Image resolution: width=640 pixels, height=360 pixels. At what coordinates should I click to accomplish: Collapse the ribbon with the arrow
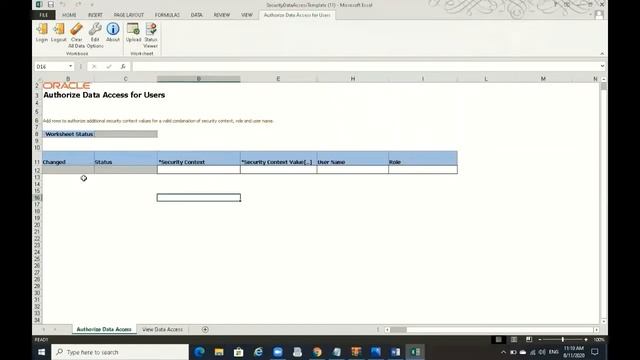pos(602,53)
